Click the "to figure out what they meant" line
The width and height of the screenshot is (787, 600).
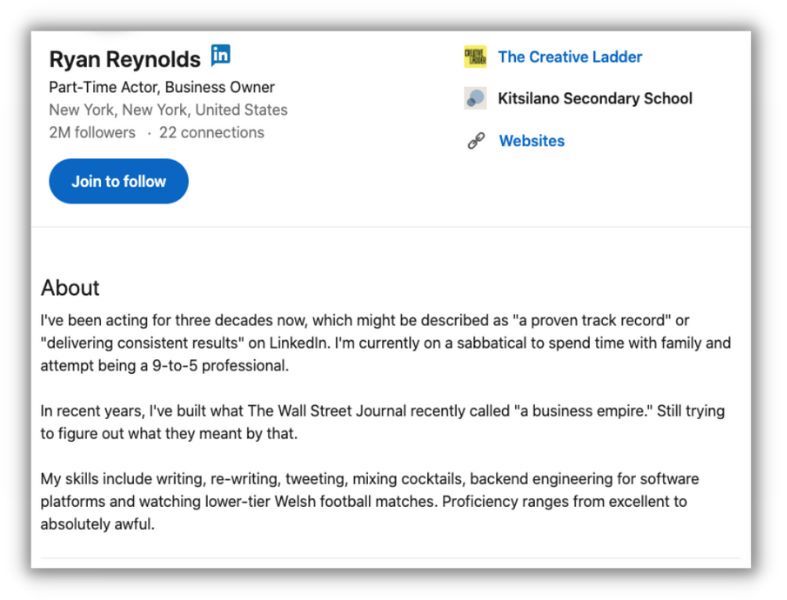tap(169, 433)
